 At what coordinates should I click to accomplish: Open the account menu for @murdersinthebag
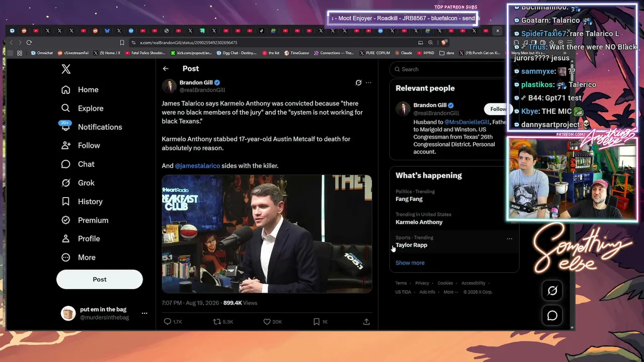tap(144, 313)
